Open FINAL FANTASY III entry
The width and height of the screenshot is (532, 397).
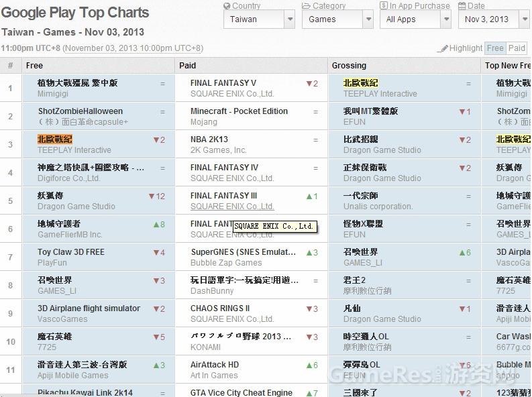(223, 196)
